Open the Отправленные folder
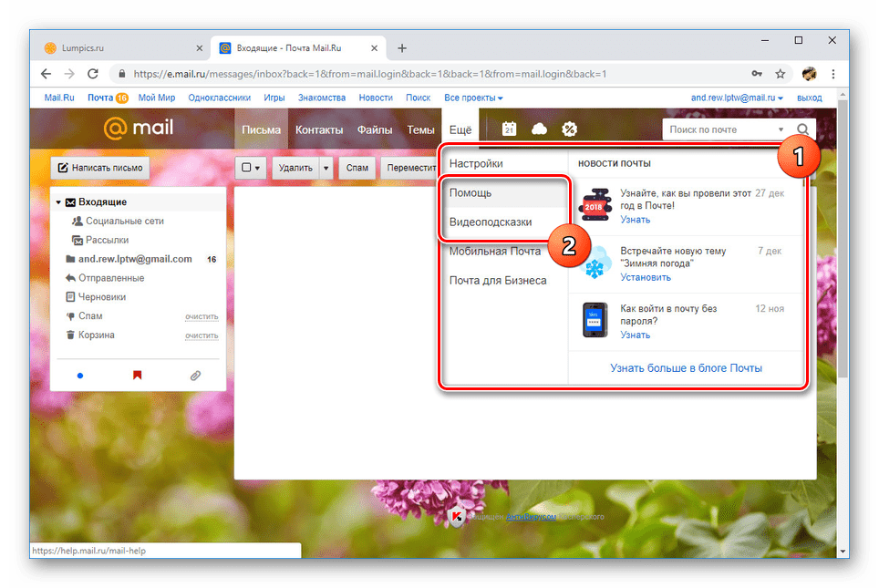The width and height of the screenshot is (879, 588). coord(111,278)
